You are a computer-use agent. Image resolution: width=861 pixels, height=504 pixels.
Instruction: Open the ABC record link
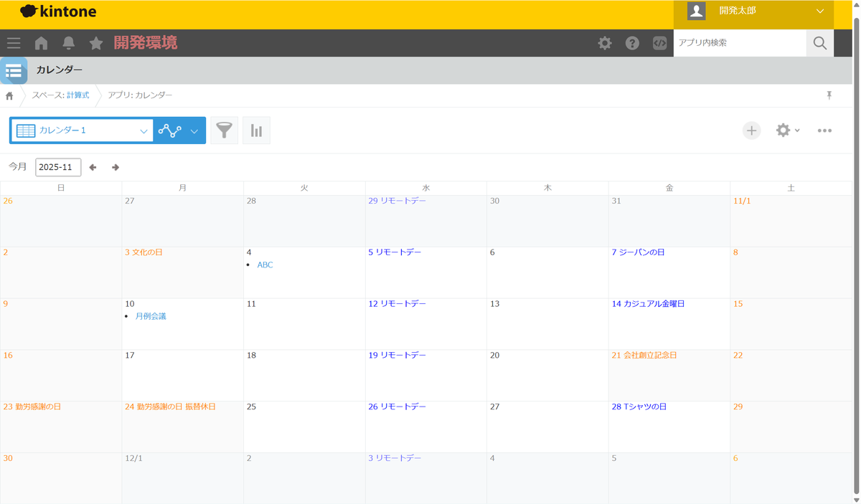265,265
